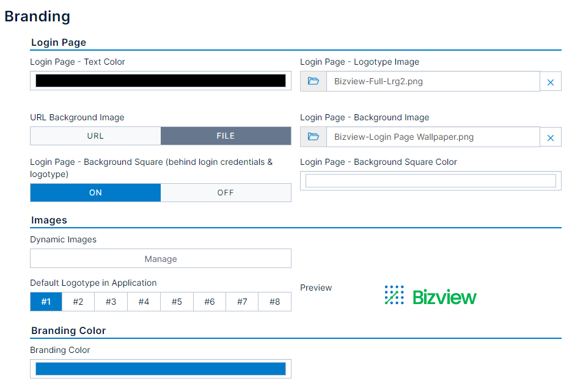Choose default logotype #2
Viewport: 583px width, 392px height.
click(78, 302)
